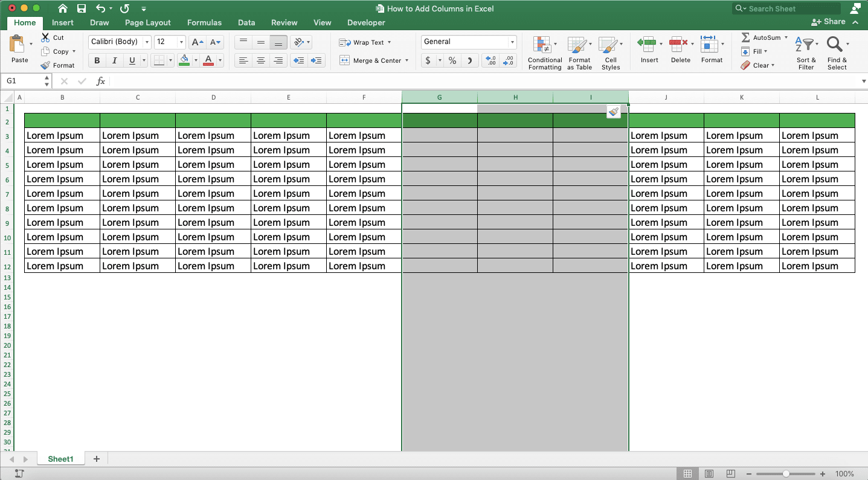Center text horizontally
This screenshot has width=868, height=480.
point(261,60)
